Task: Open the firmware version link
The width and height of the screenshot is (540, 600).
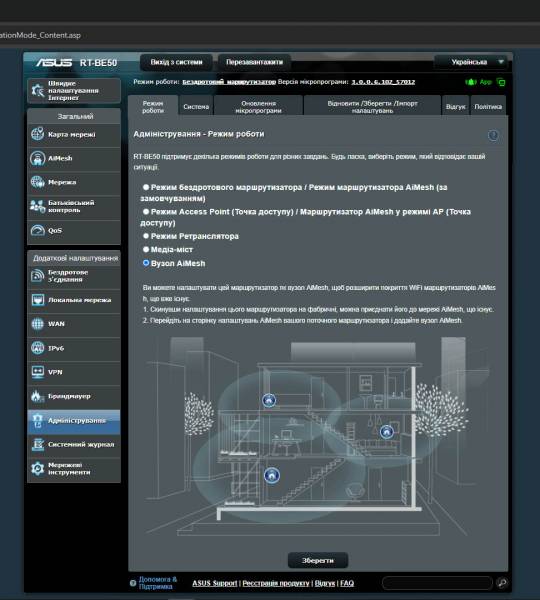Action: point(383,82)
